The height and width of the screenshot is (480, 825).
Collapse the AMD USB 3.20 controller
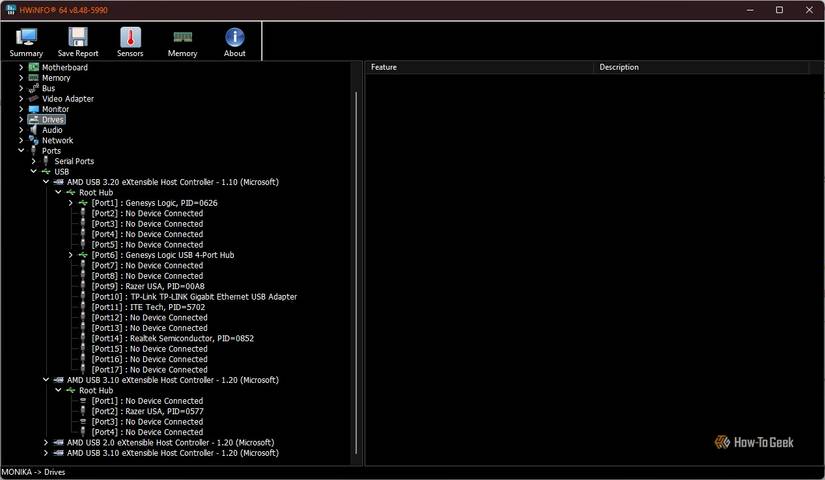pos(46,182)
